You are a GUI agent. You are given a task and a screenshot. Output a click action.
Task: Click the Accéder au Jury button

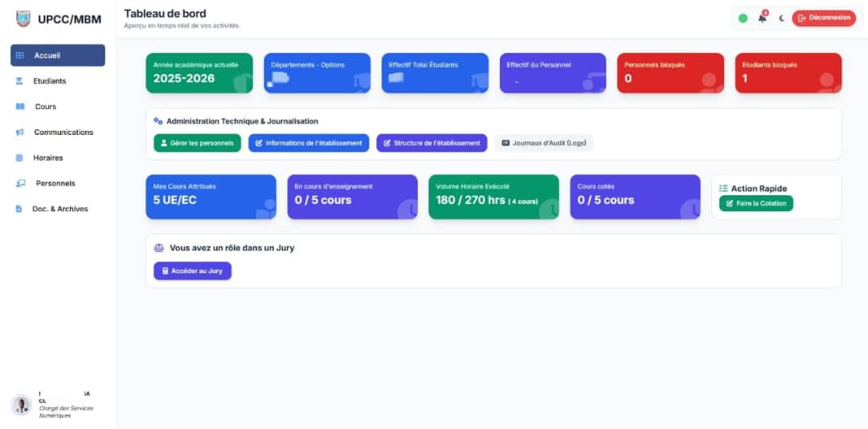(x=192, y=271)
